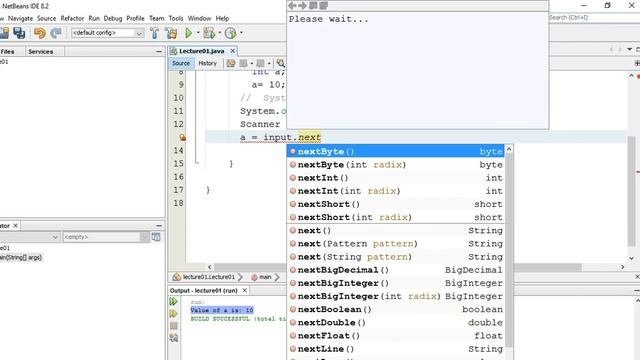The width and height of the screenshot is (640, 360).
Task: Select nextDouble() completion item
Action: tap(396, 322)
